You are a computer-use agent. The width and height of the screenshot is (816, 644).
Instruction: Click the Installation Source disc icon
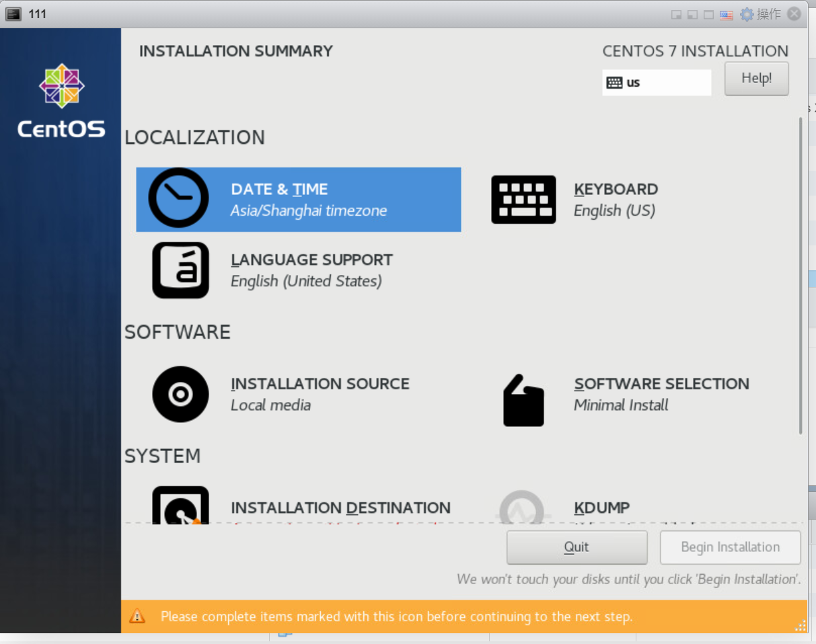coord(180,394)
